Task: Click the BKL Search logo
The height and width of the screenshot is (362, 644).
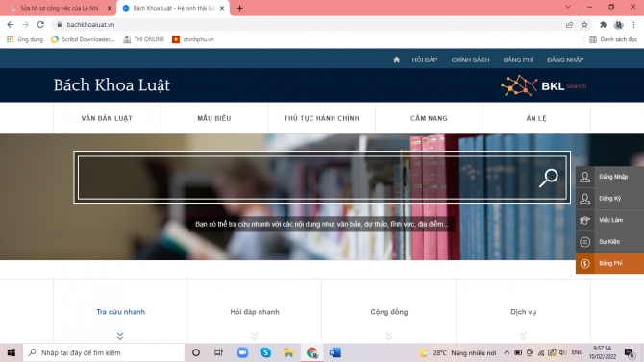Action: (543, 85)
